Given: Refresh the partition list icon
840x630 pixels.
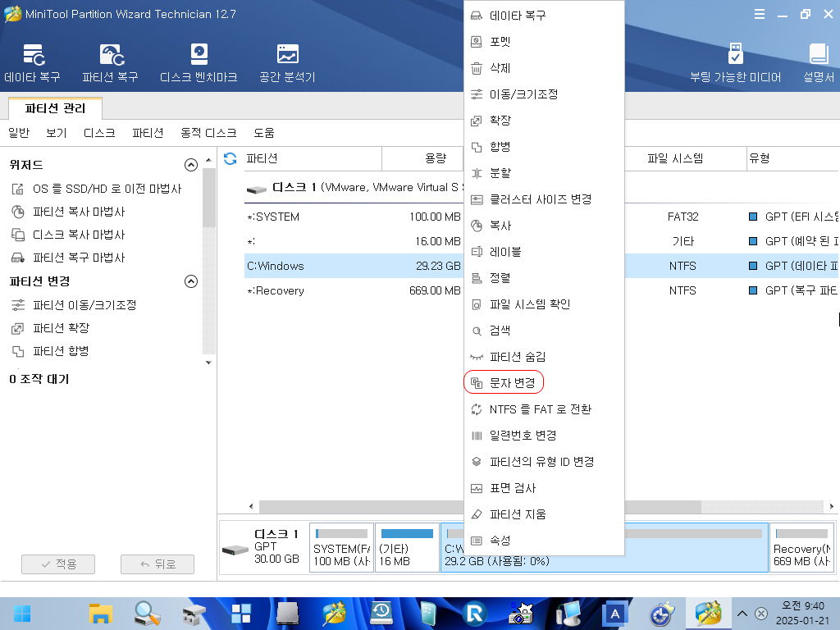Looking at the screenshot, I should tap(231, 158).
